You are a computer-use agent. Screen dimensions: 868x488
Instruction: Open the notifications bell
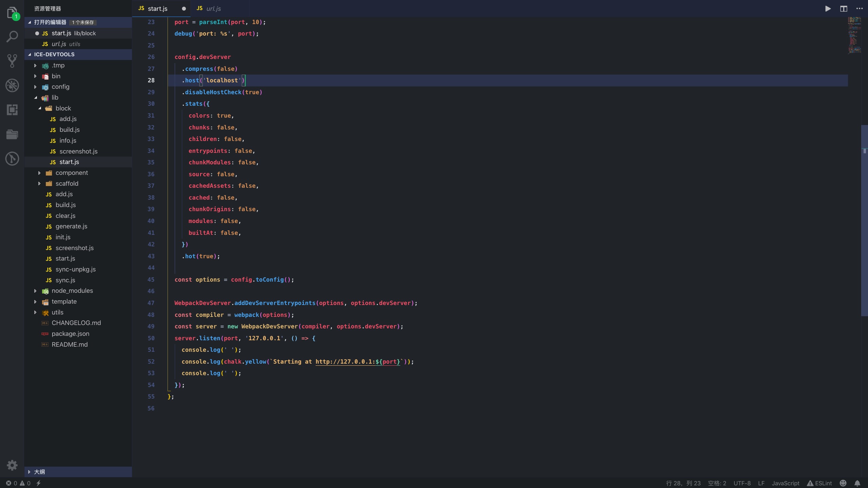click(x=857, y=483)
